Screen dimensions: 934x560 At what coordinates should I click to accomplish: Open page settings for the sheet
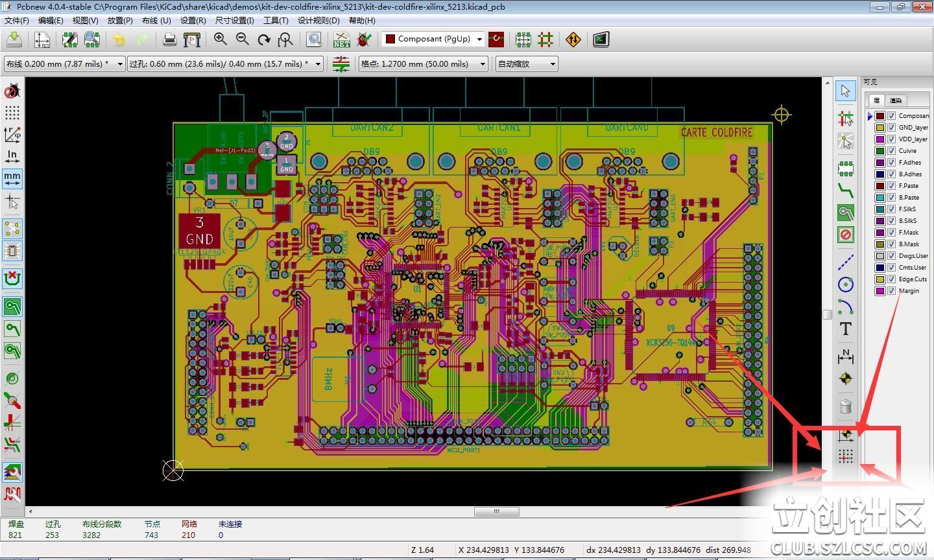[42, 40]
